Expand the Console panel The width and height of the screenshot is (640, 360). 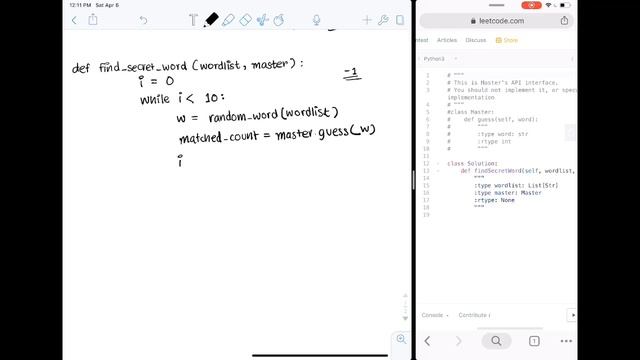click(435, 315)
